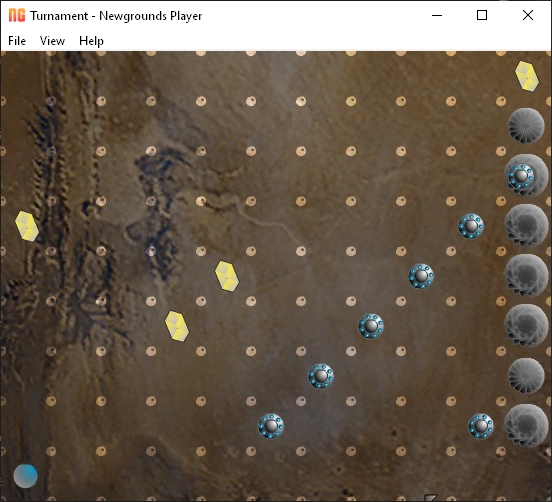552x502 pixels.
Task: Pick the lowest yellow crystal on the field
Action: (x=177, y=326)
